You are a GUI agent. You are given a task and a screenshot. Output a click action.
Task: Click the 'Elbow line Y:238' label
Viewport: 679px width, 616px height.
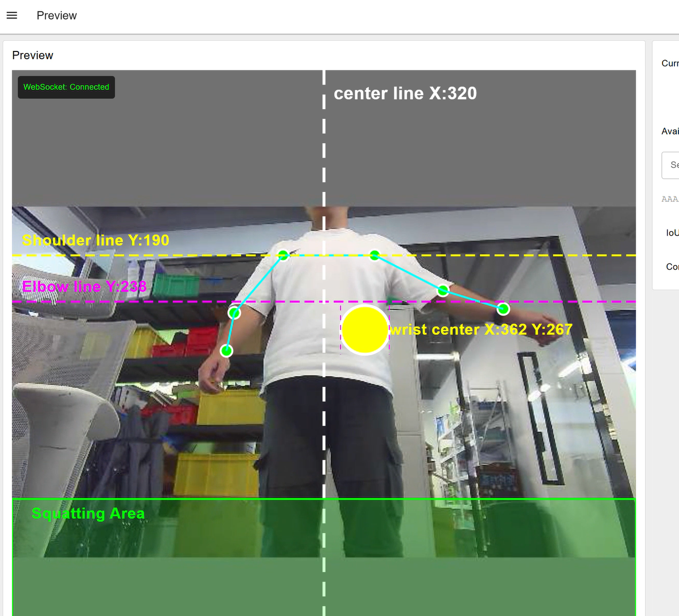click(84, 287)
